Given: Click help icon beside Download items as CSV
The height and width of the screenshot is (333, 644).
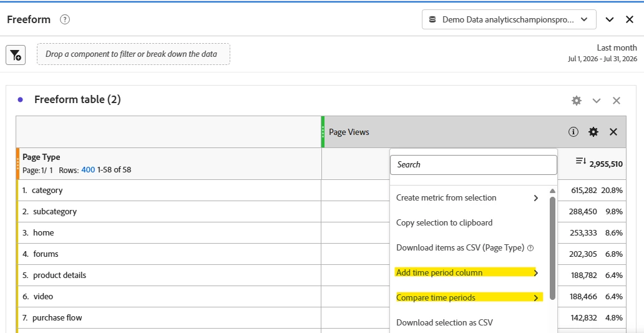Looking at the screenshot, I should [x=530, y=248].
